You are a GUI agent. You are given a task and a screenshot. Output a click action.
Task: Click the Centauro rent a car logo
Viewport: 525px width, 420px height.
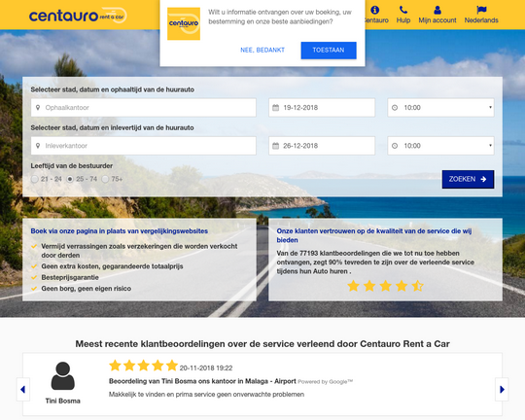(x=78, y=16)
